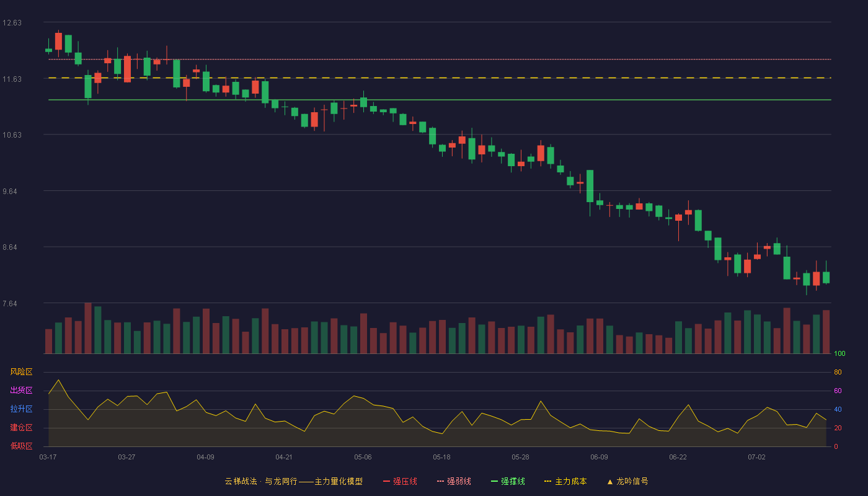Select the 拉升区 zone label
The height and width of the screenshot is (496, 868).
(x=21, y=409)
